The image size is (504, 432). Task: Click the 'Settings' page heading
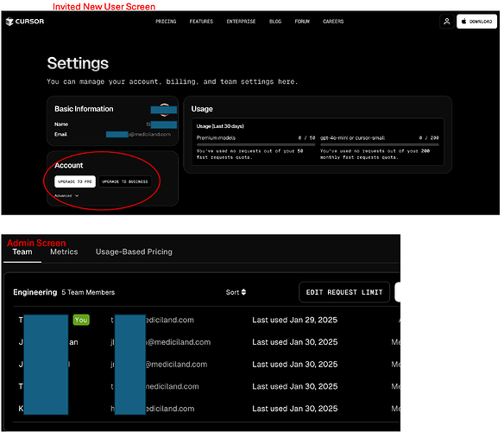point(78,63)
